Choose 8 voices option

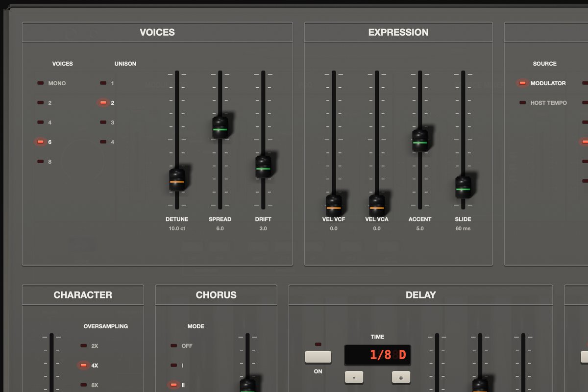click(45, 162)
